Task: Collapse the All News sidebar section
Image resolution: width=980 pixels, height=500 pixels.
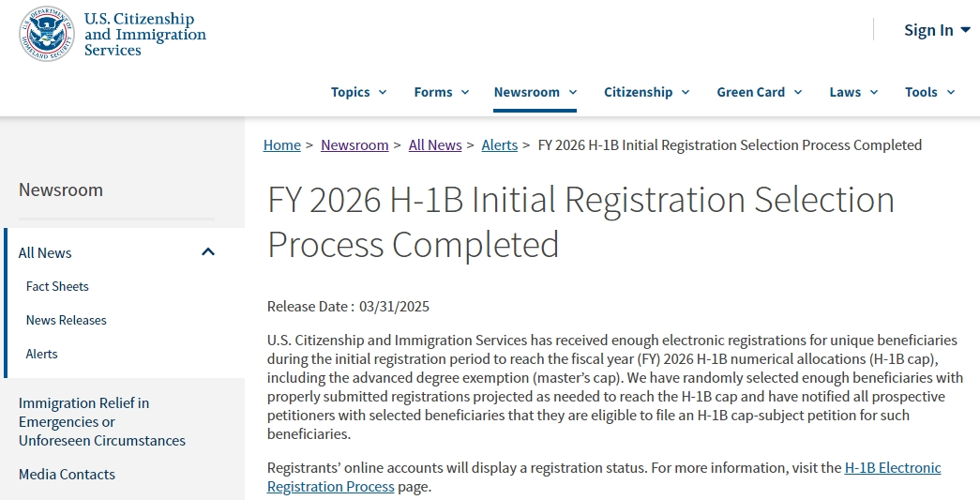Action: [208, 252]
